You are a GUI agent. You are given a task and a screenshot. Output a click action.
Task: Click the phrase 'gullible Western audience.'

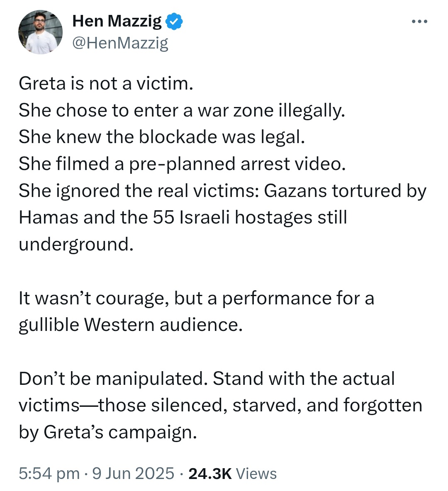point(131,325)
